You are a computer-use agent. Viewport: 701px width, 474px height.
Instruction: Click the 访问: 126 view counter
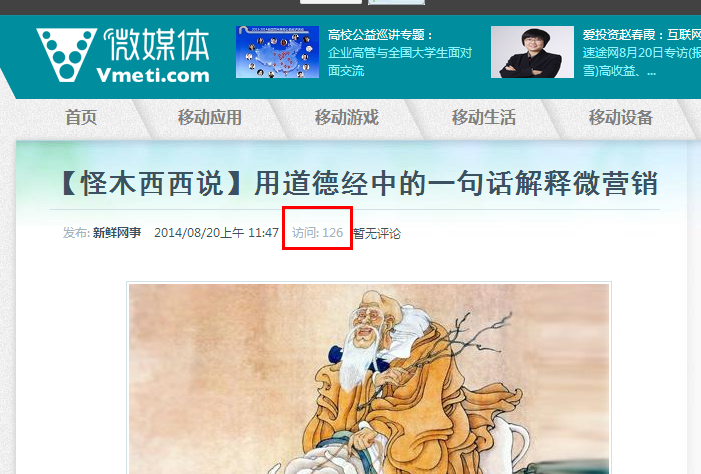[317, 233]
